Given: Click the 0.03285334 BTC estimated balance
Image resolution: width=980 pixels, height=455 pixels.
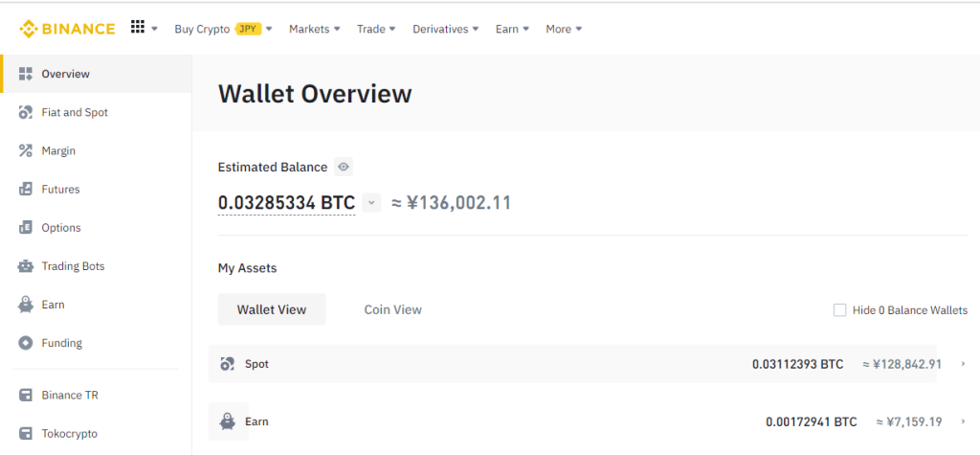Looking at the screenshot, I should click(286, 203).
